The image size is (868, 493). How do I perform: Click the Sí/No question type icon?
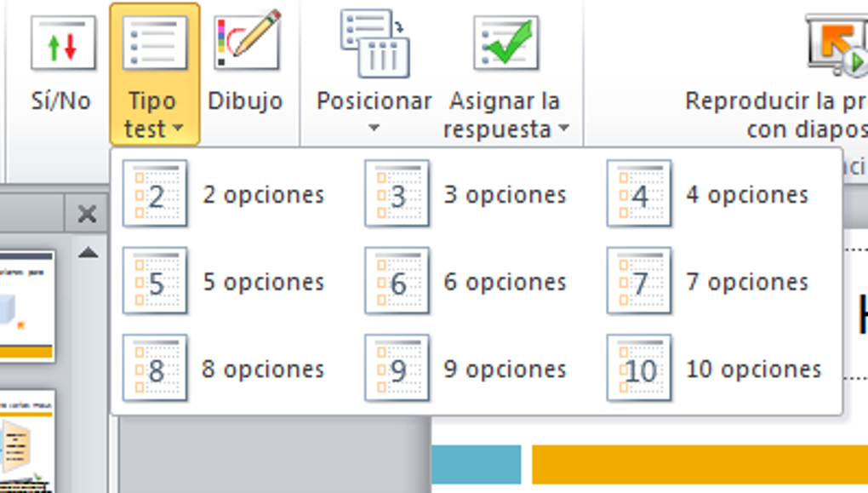click(63, 43)
